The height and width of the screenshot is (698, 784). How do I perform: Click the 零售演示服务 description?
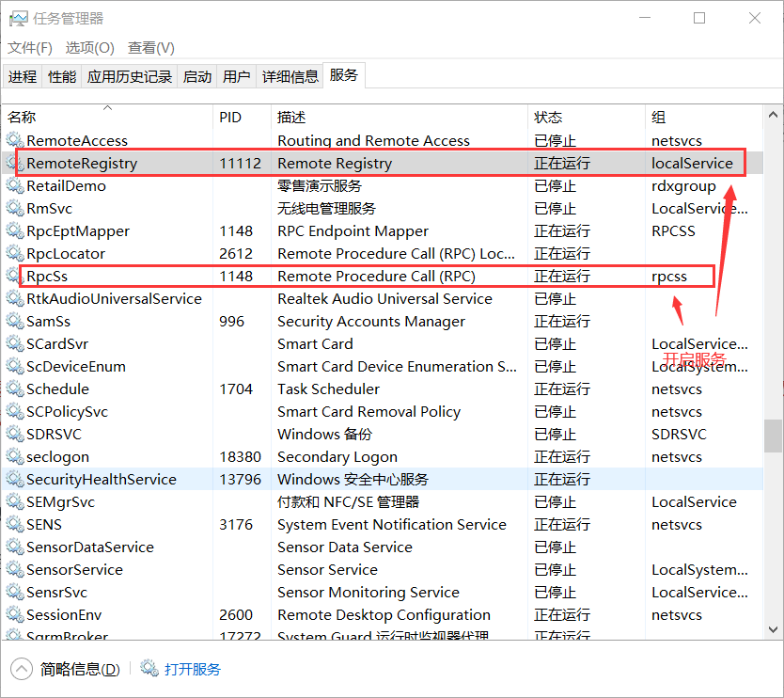(x=320, y=185)
